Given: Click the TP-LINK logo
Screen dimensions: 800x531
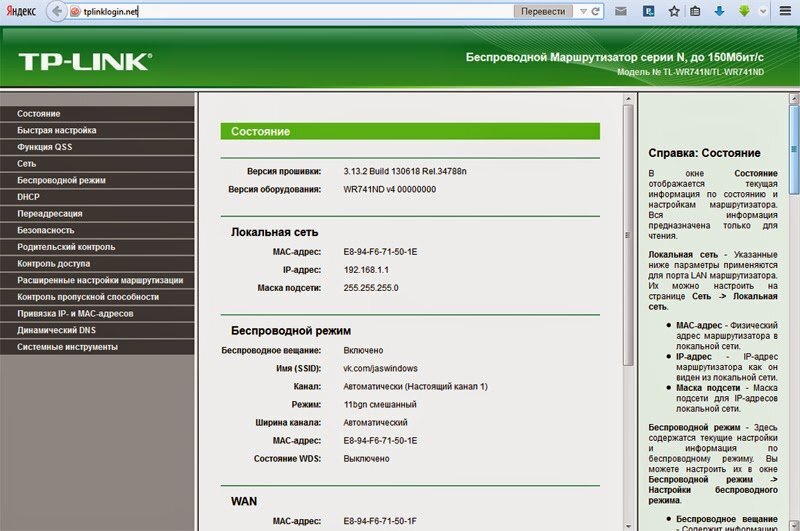Looking at the screenshot, I should point(85,62).
